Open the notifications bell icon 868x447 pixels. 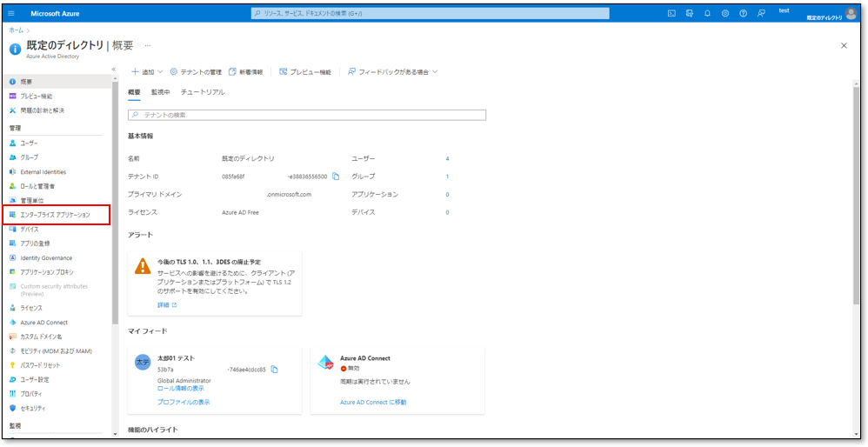pos(707,13)
